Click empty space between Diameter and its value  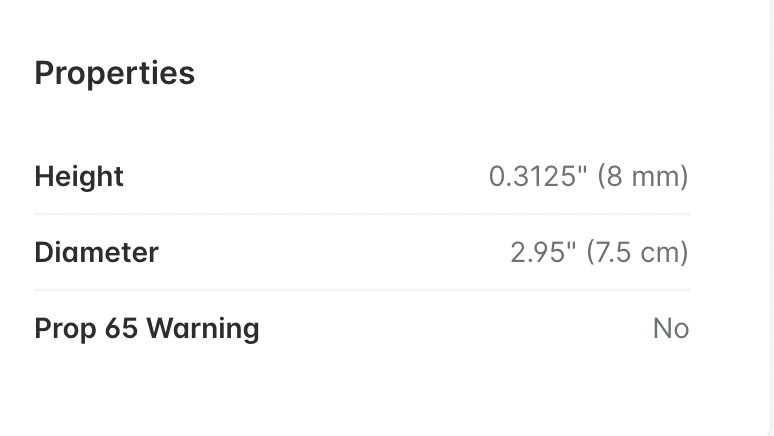(335, 252)
